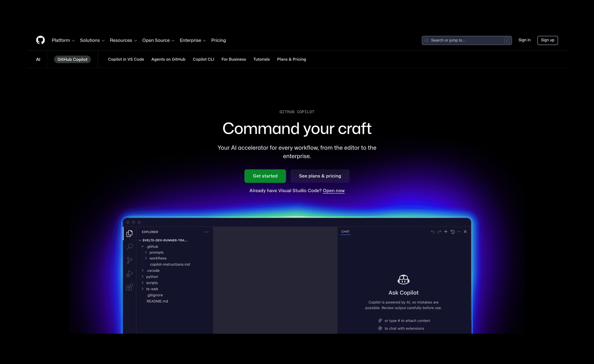Expand the ts-web folder
This screenshot has width=594, height=364.
143,289
